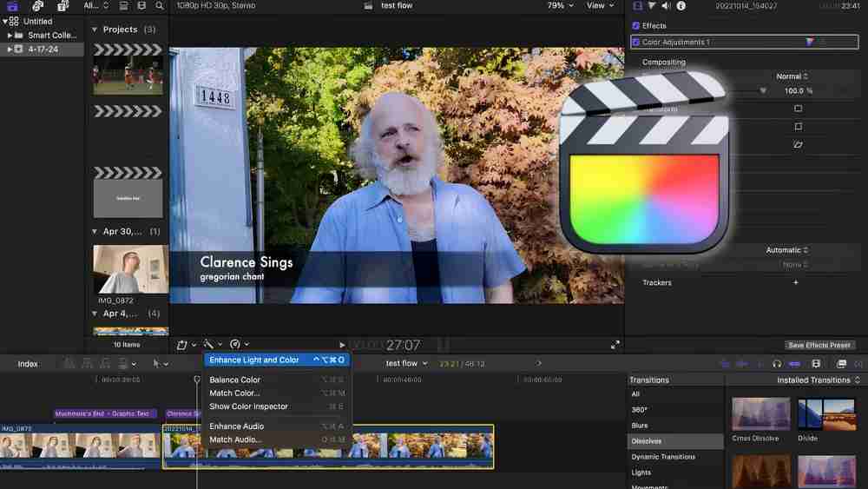Toggle the Effects checkbox in inspector
The height and width of the screenshot is (489, 868).
pyautogui.click(x=635, y=25)
